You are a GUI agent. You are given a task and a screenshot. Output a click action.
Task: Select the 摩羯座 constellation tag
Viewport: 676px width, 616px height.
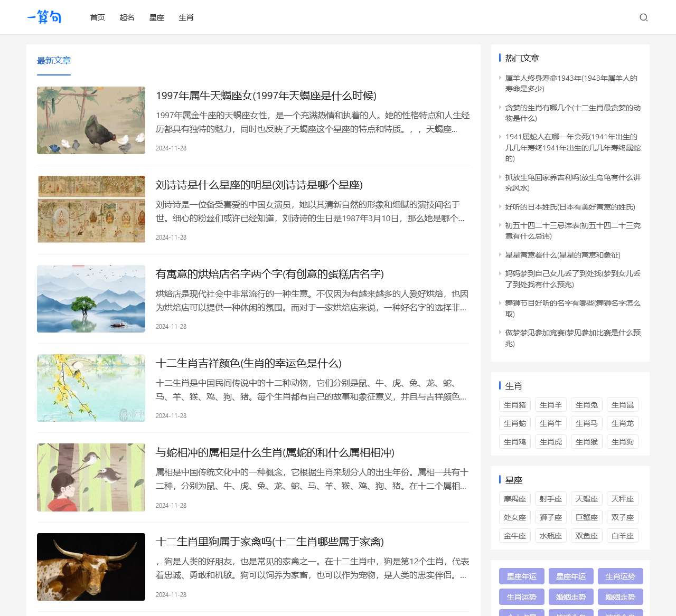point(514,498)
